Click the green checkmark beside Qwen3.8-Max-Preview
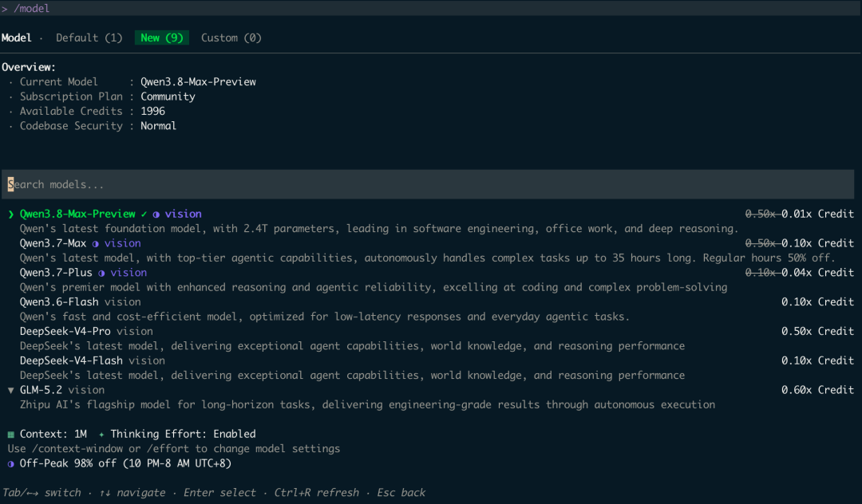The image size is (862, 504). pos(144,214)
